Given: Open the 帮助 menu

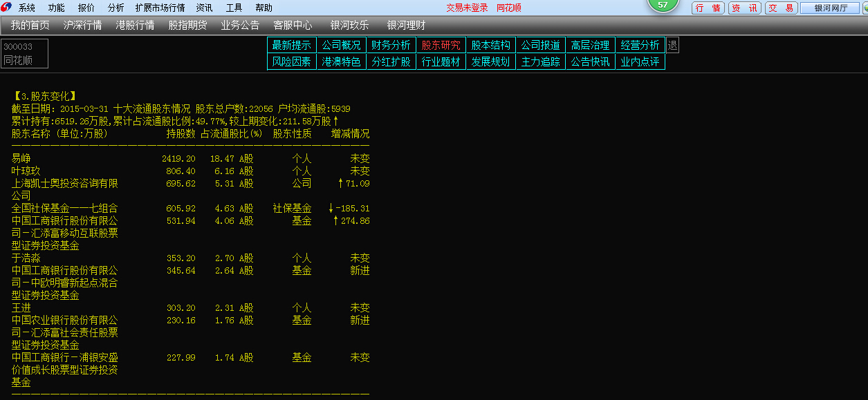Looking at the screenshot, I should tap(264, 8).
